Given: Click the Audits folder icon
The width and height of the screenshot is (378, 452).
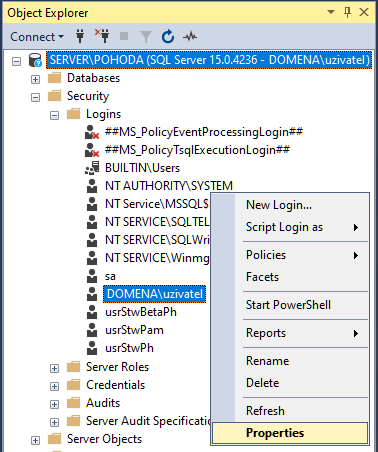Looking at the screenshot, I should (74, 403).
